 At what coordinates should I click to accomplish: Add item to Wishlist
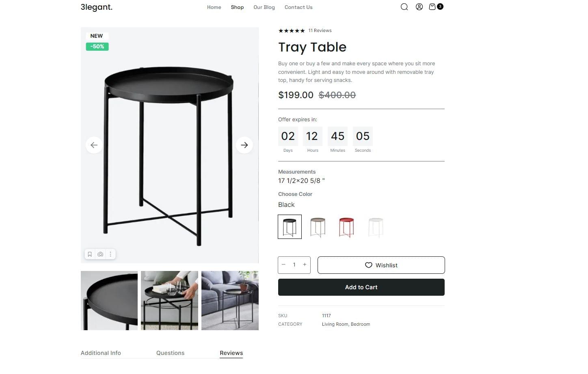click(x=381, y=265)
